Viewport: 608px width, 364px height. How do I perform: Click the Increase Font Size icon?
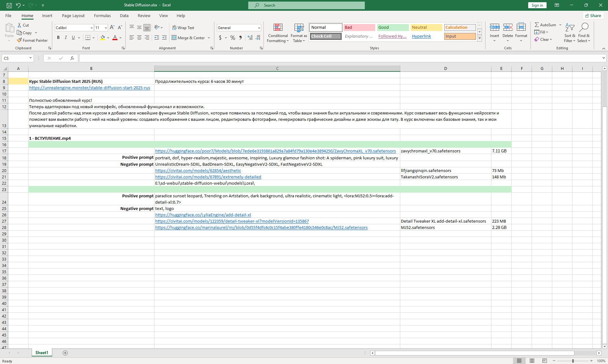[x=112, y=28]
